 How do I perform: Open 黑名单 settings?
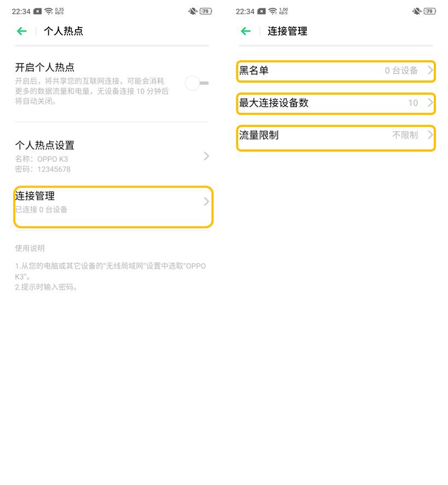tap(336, 71)
